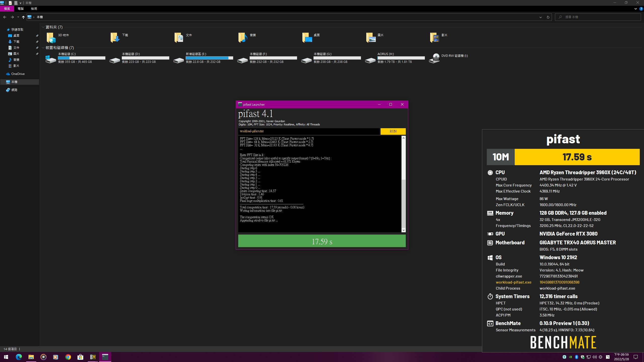Select 影片 in the navigation pane

click(16, 66)
